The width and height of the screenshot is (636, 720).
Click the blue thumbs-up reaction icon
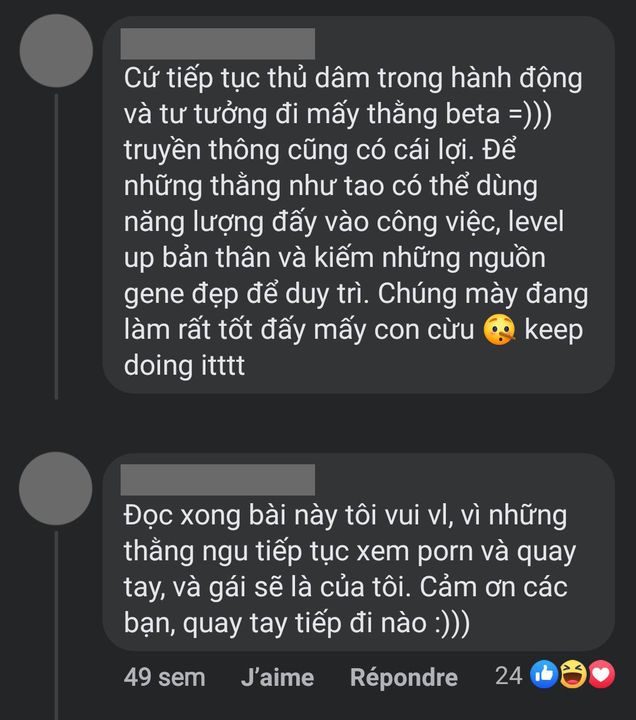tap(544, 675)
